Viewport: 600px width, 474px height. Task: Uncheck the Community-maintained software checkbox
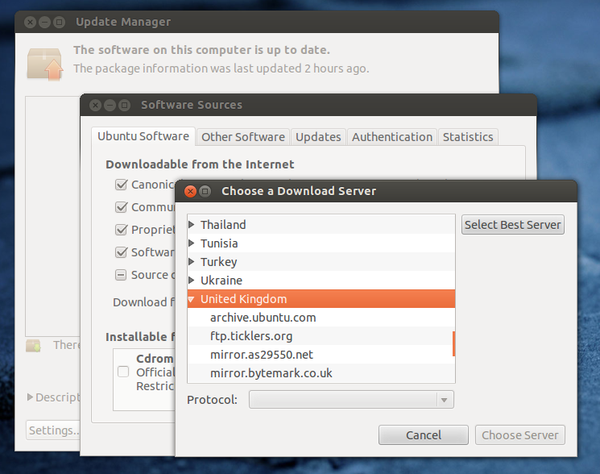pyautogui.click(x=121, y=207)
